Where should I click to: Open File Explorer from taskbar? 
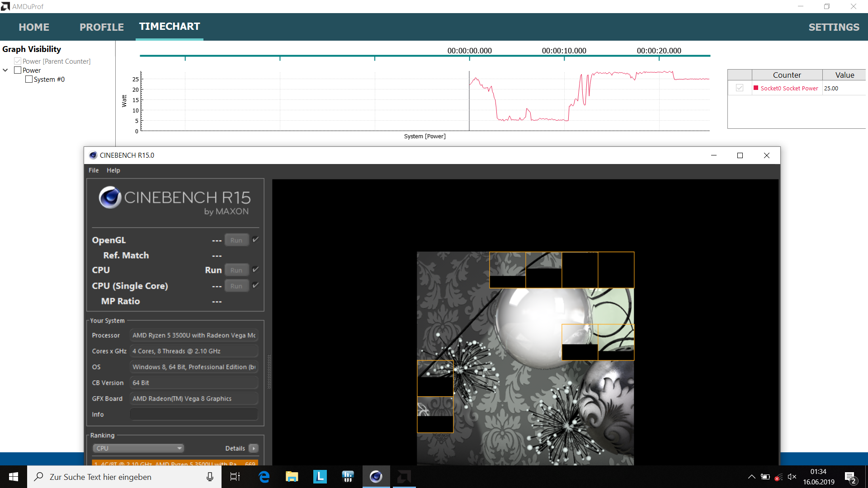click(292, 477)
